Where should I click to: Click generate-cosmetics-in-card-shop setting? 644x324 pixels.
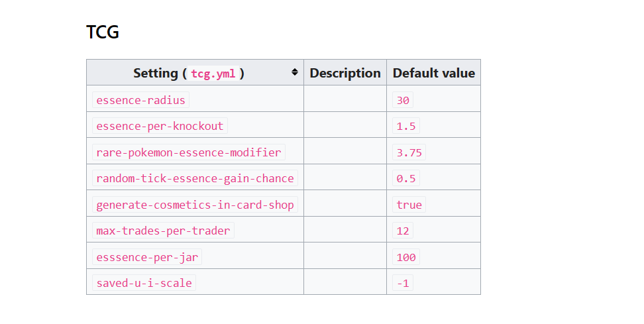[195, 205]
